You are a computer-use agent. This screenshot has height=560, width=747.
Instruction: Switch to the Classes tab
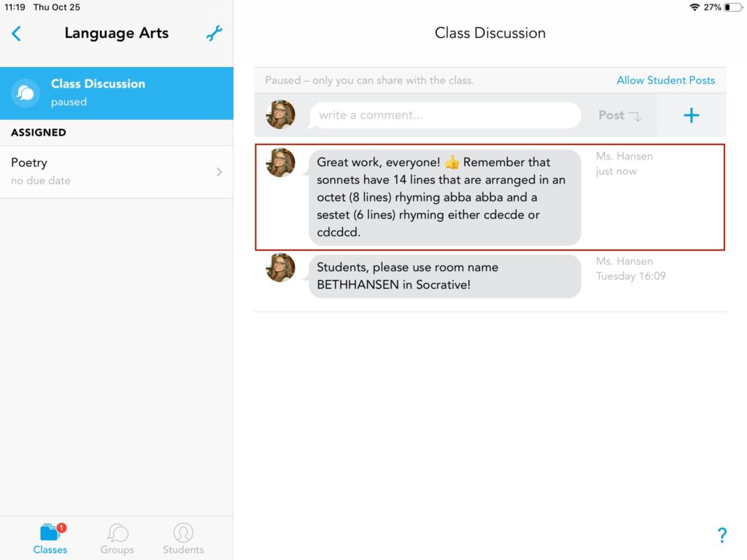(x=50, y=538)
